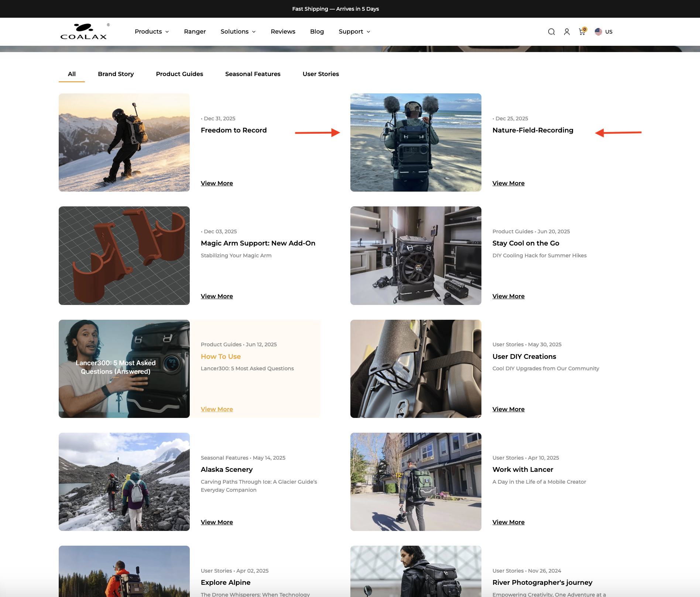Click View More under Nature-Field-Recording
This screenshot has height=597, width=700.
coord(508,183)
